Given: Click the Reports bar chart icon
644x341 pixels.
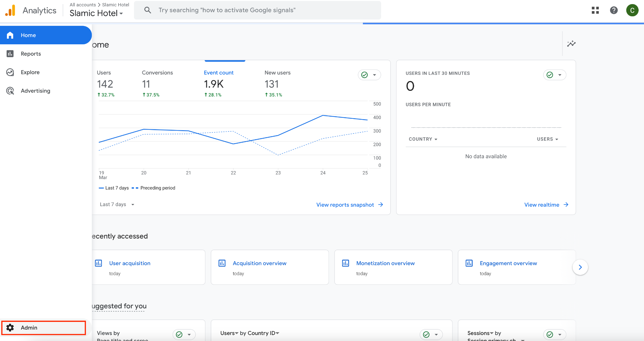Looking at the screenshot, I should pyautogui.click(x=10, y=54).
